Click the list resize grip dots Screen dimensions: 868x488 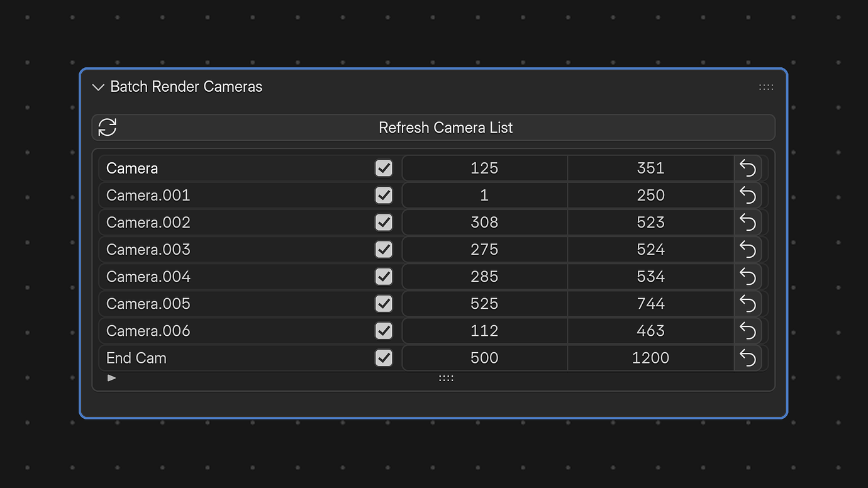(446, 378)
